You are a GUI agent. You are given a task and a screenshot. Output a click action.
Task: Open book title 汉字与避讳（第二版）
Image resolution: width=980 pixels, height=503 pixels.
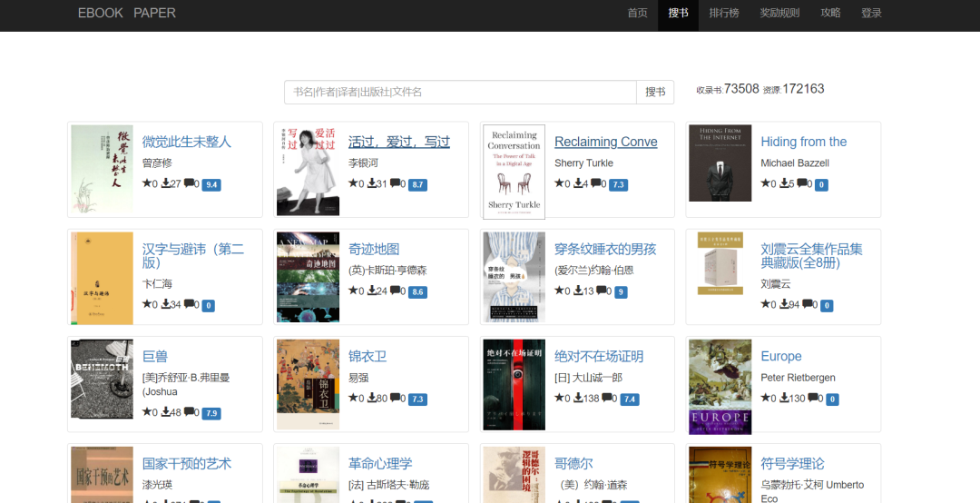click(x=193, y=255)
